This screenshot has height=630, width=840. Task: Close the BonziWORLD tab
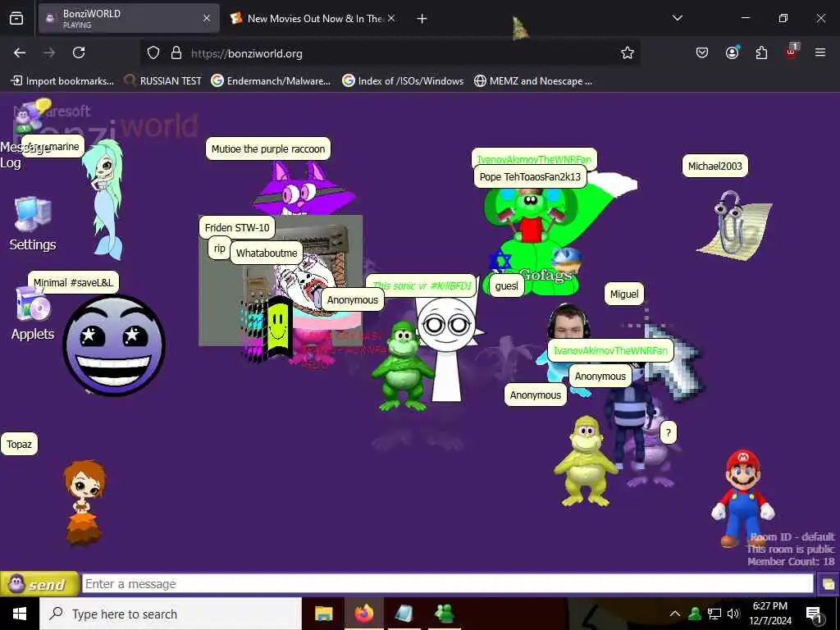pyautogui.click(x=207, y=18)
